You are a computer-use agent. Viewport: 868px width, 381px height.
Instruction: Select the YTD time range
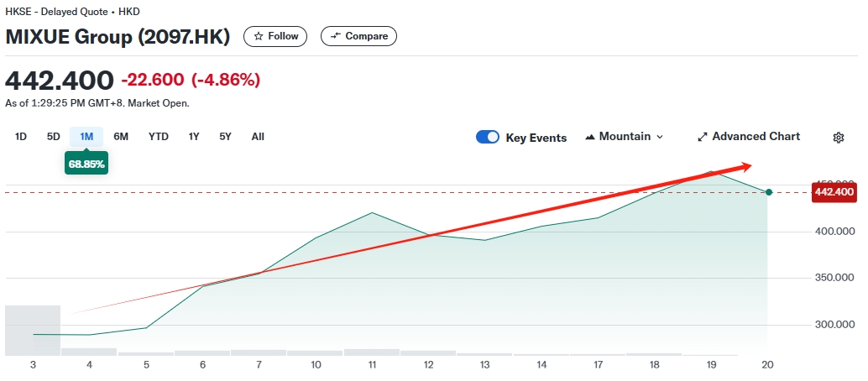pos(159,137)
